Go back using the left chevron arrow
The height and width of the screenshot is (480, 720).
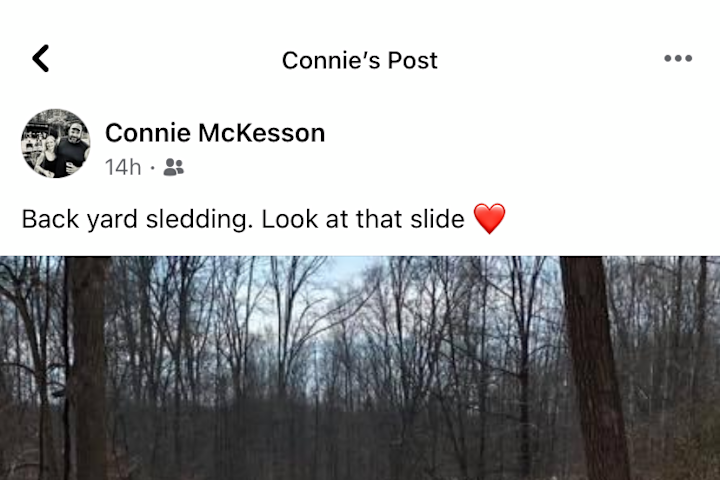point(41,58)
